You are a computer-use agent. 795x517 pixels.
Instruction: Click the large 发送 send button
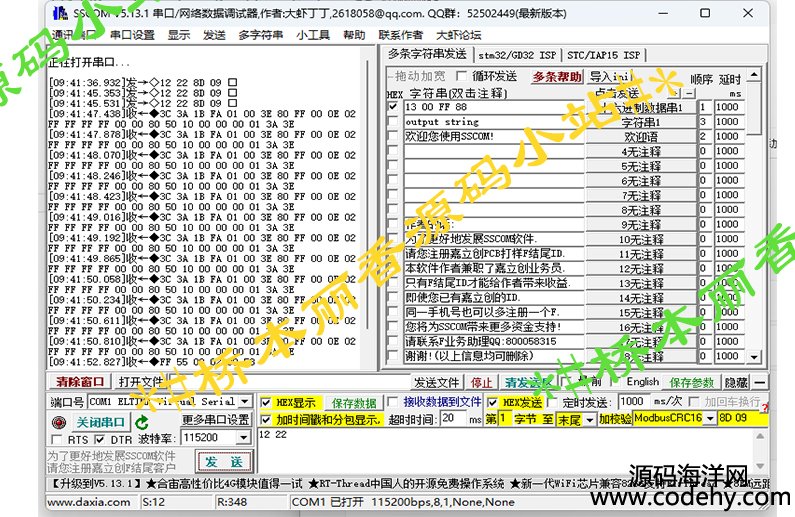tap(224, 462)
